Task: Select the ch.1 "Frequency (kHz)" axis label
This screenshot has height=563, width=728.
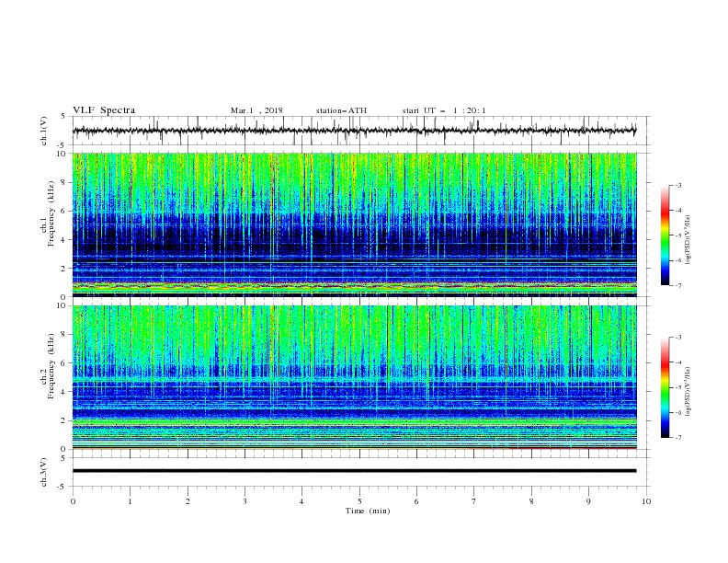Action: [x=51, y=214]
